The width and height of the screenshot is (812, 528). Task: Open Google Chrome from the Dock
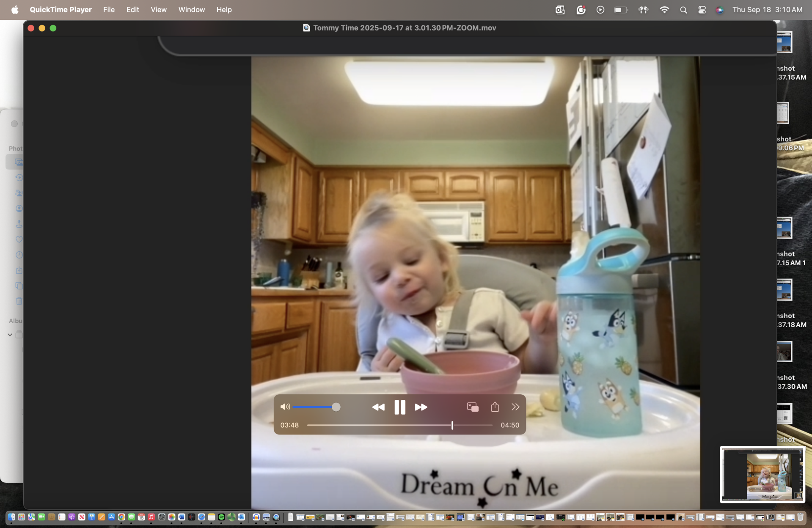tap(121, 517)
